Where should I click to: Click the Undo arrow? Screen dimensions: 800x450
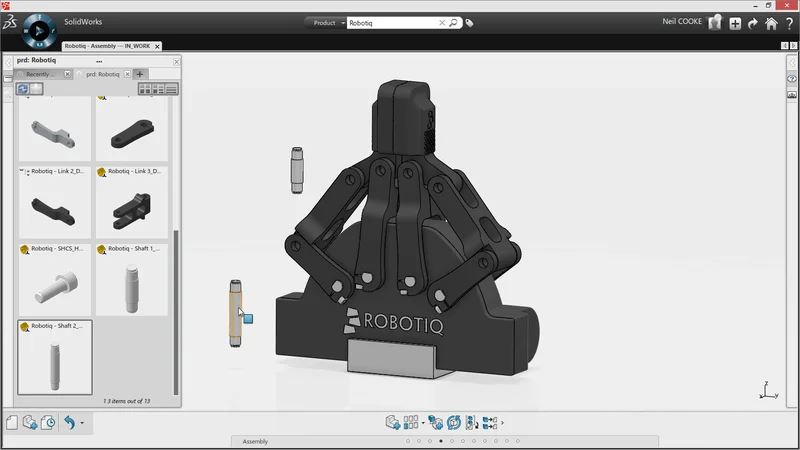[70, 422]
